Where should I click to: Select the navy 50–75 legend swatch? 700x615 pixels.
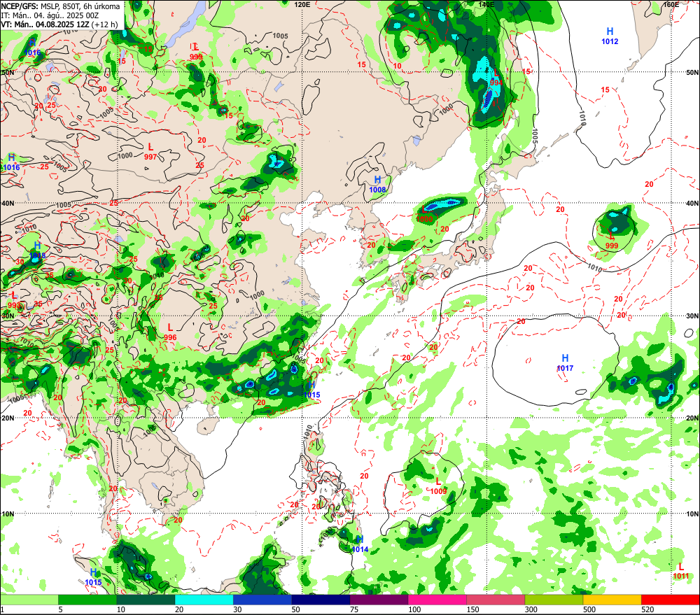321,600
